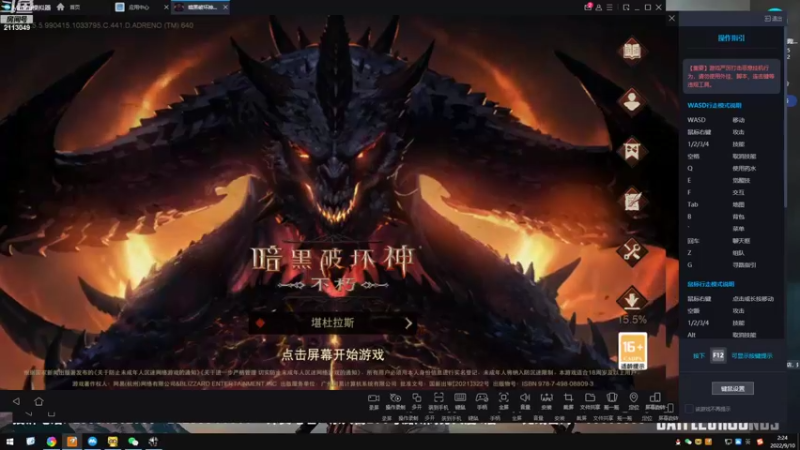Go to emulator home page (首页)

click(69, 7)
